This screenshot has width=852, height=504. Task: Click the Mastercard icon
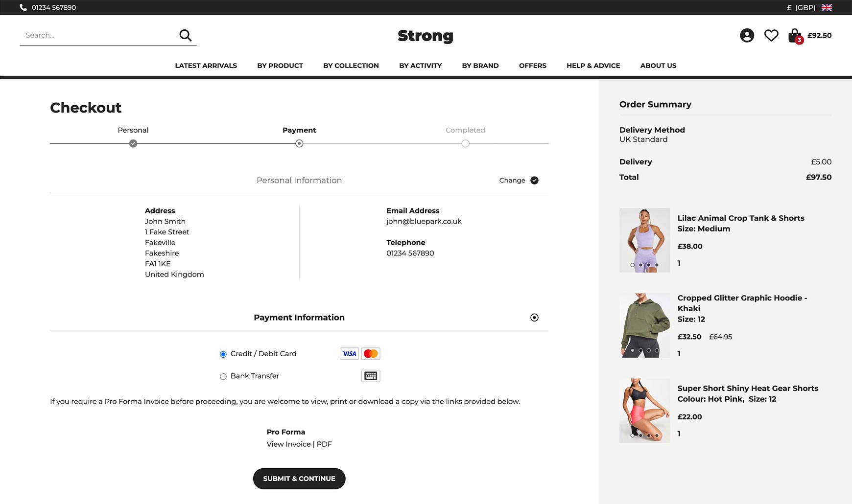click(x=371, y=354)
